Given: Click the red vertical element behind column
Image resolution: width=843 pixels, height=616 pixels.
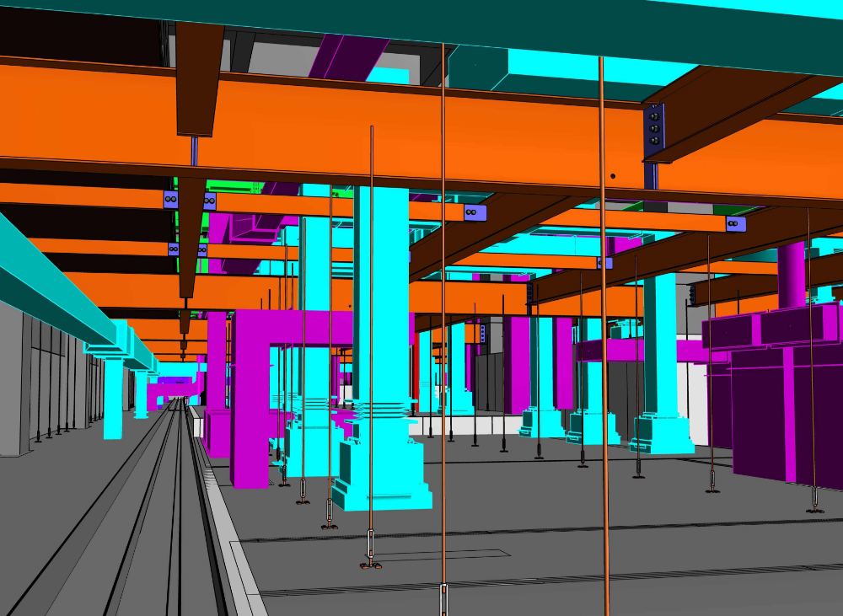Looking at the screenshot, I should pyautogui.click(x=416, y=372).
